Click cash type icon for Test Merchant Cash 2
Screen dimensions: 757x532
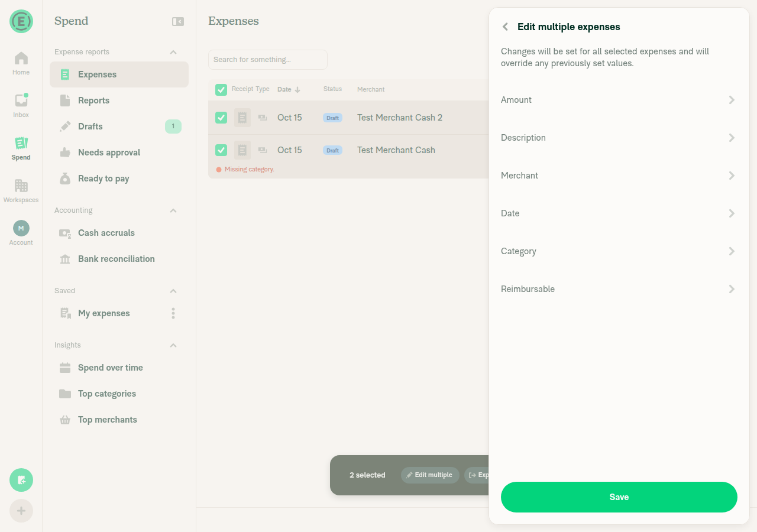click(263, 118)
